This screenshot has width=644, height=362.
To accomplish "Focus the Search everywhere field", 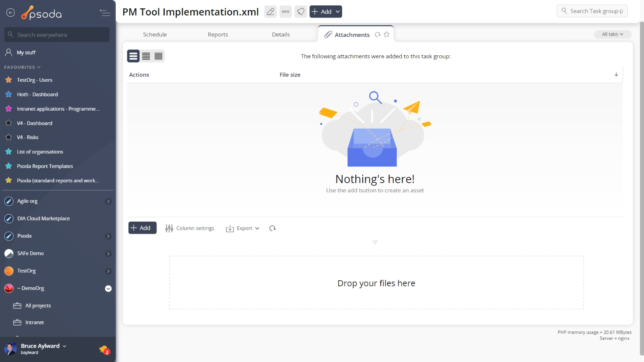I will 57,35.
